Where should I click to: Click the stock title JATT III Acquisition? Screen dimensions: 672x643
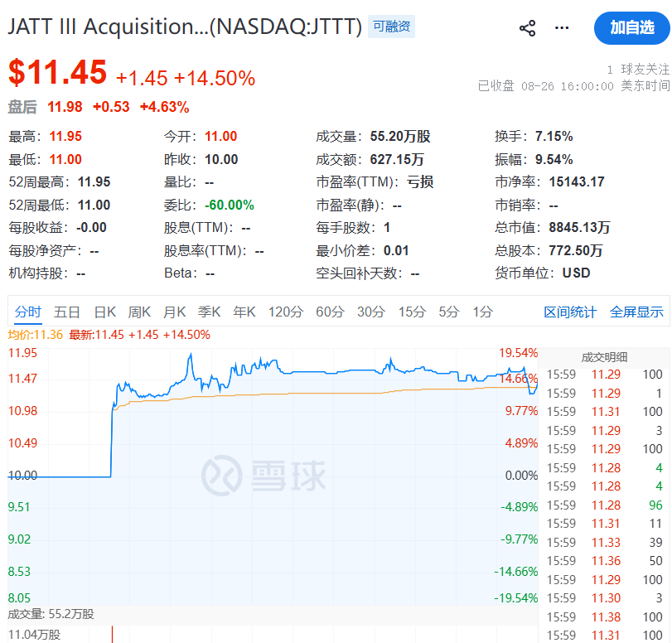184,27
